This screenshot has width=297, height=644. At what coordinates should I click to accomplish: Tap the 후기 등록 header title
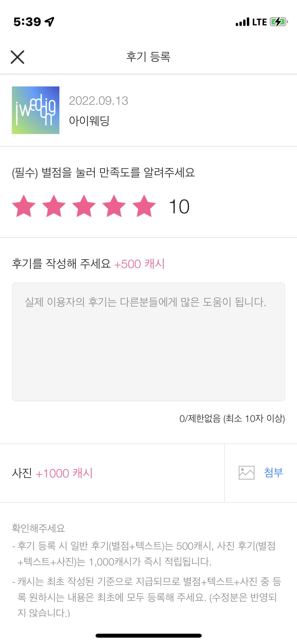(148, 57)
